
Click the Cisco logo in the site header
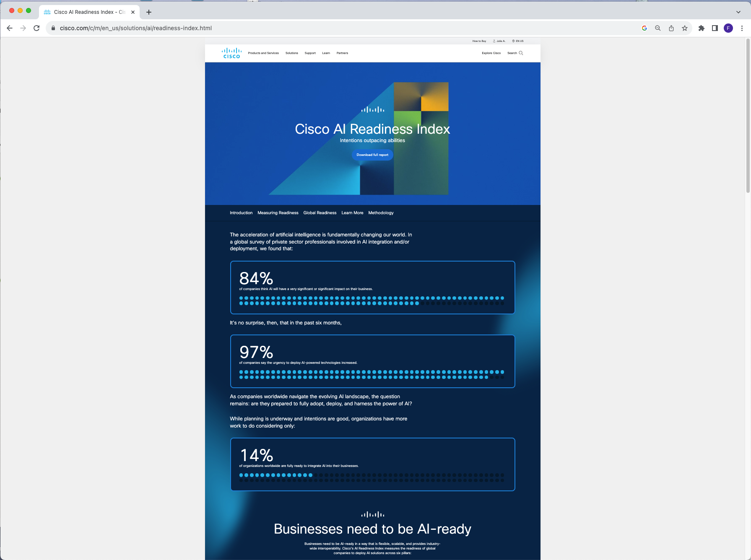[231, 53]
